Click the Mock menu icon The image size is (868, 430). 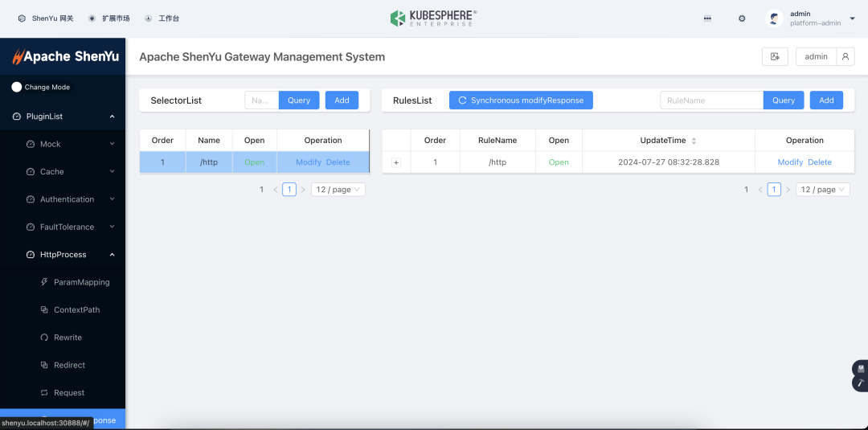click(x=31, y=144)
